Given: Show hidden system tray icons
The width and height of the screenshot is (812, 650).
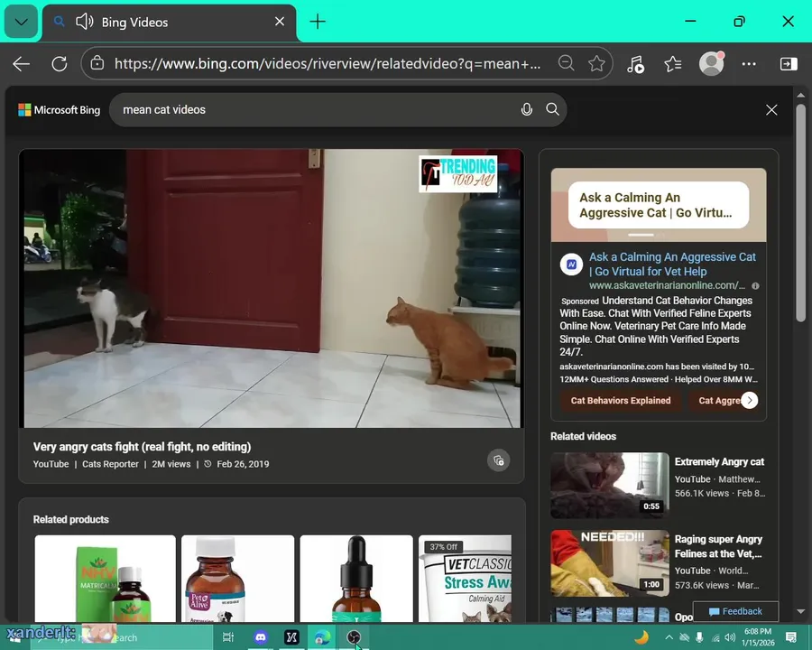Looking at the screenshot, I should click(669, 637).
